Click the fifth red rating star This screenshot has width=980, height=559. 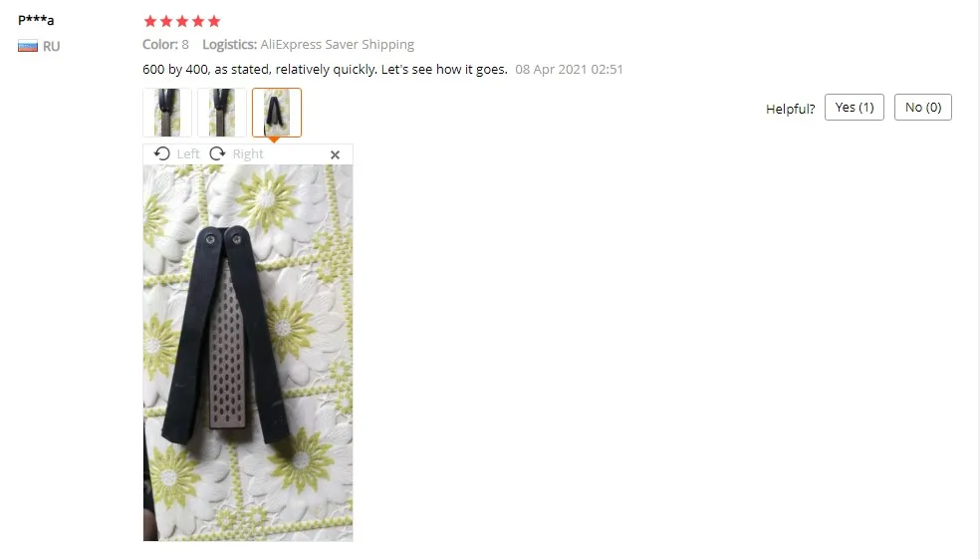(x=214, y=21)
